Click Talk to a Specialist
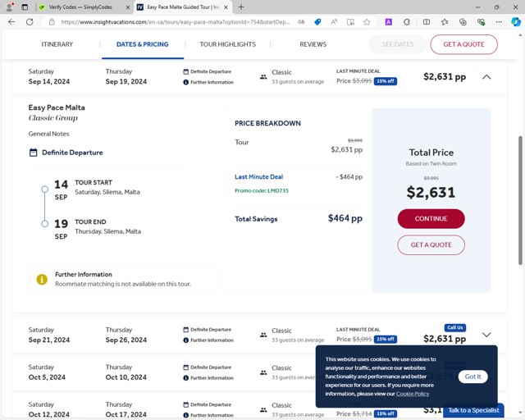The height and width of the screenshot is (420, 525). pyautogui.click(x=473, y=410)
